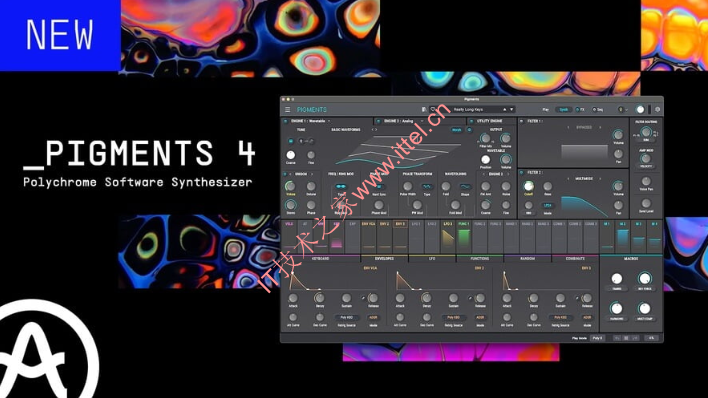Toggle Utility Engine power button

click(471, 121)
